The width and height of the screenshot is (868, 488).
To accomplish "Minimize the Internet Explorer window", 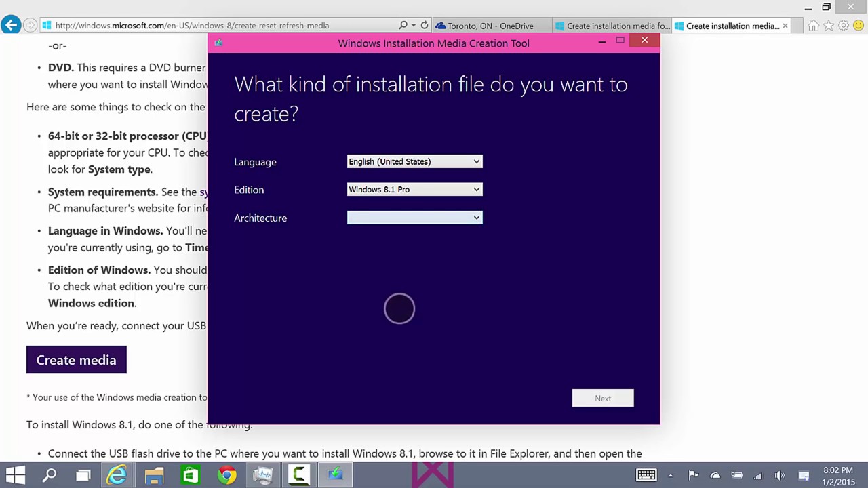I will tap(808, 7).
